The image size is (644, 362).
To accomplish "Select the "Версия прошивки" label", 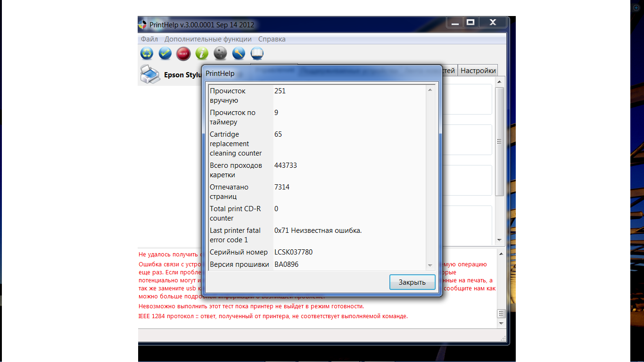I will [x=239, y=264].
